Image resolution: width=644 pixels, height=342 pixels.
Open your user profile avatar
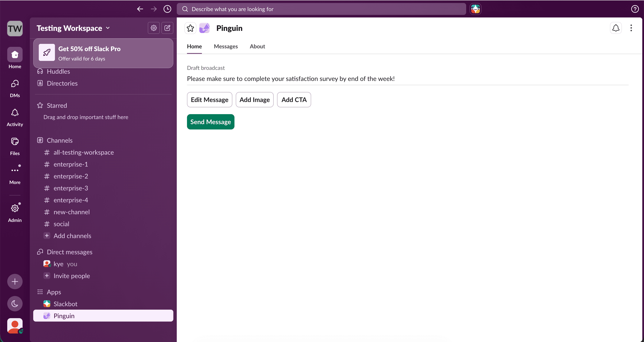click(x=15, y=326)
